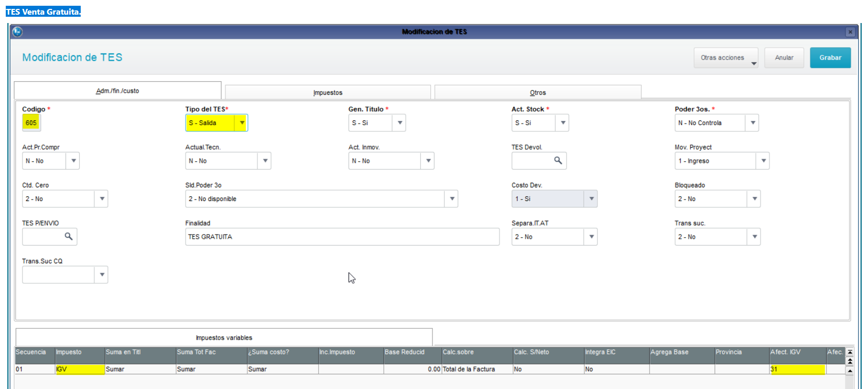This screenshot has height=389, width=868.
Task: Click the Secuencia cell 01
Action: (x=35, y=369)
